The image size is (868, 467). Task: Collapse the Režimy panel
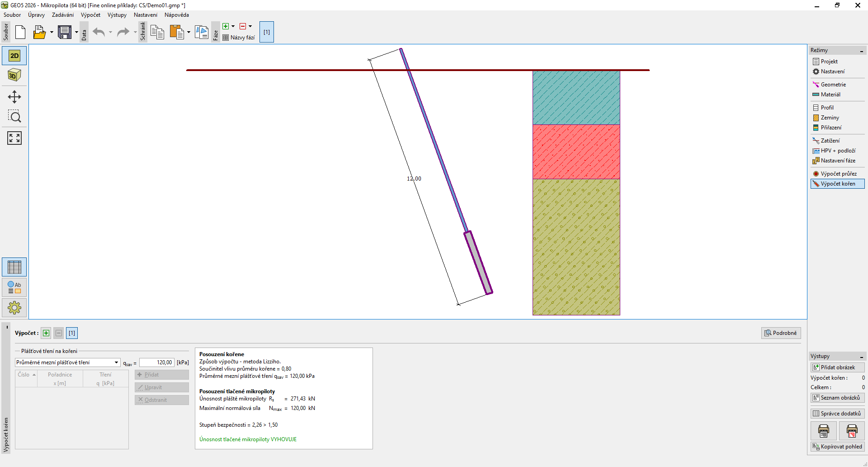[x=862, y=51]
